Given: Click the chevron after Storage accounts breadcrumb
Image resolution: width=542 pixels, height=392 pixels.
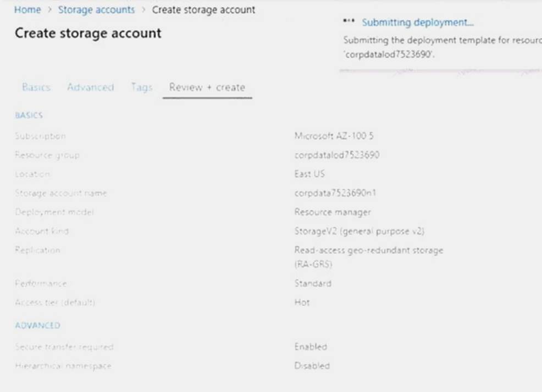Looking at the screenshot, I should pos(143,10).
